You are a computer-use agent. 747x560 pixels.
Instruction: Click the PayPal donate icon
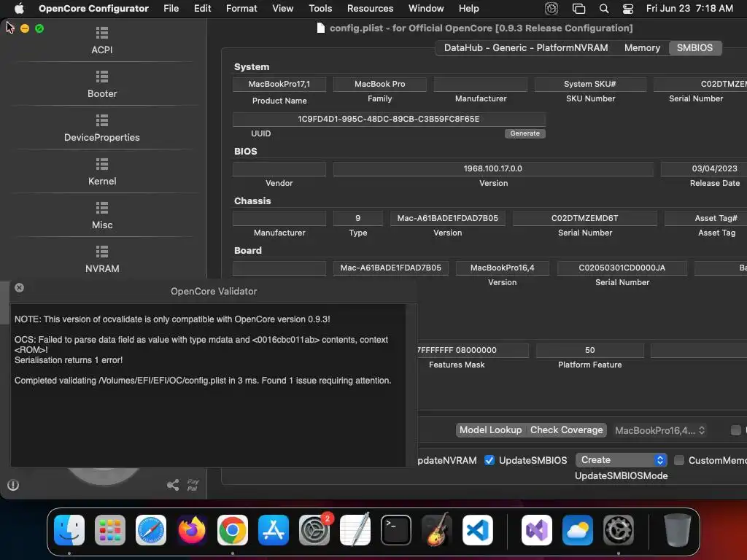coord(193,485)
